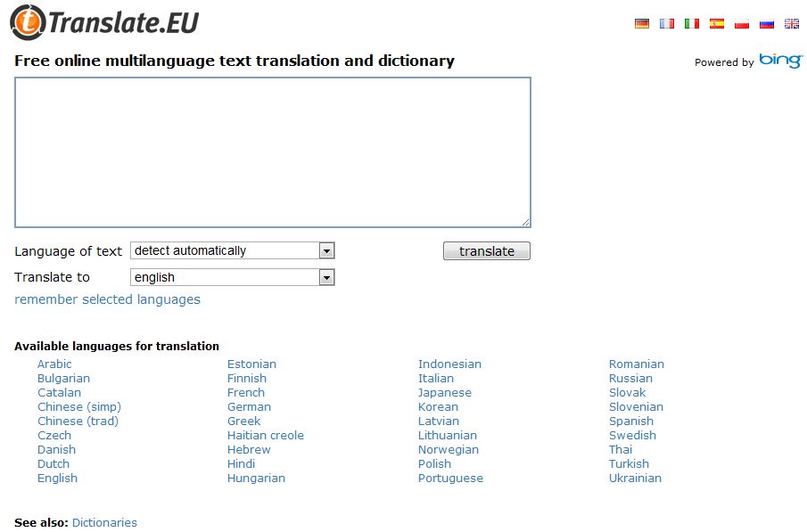Click remember selected languages

tap(106, 299)
